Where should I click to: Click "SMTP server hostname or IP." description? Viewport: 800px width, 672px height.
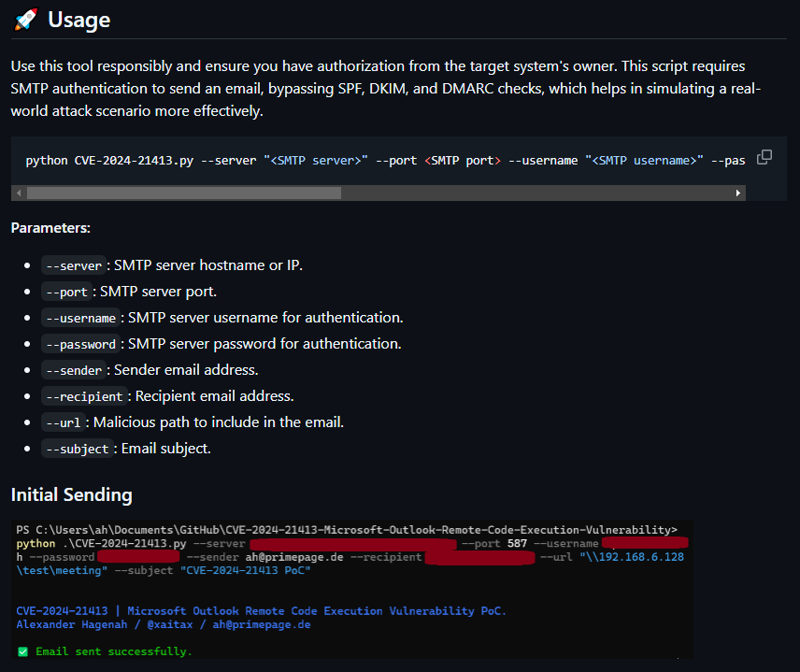click(208, 265)
